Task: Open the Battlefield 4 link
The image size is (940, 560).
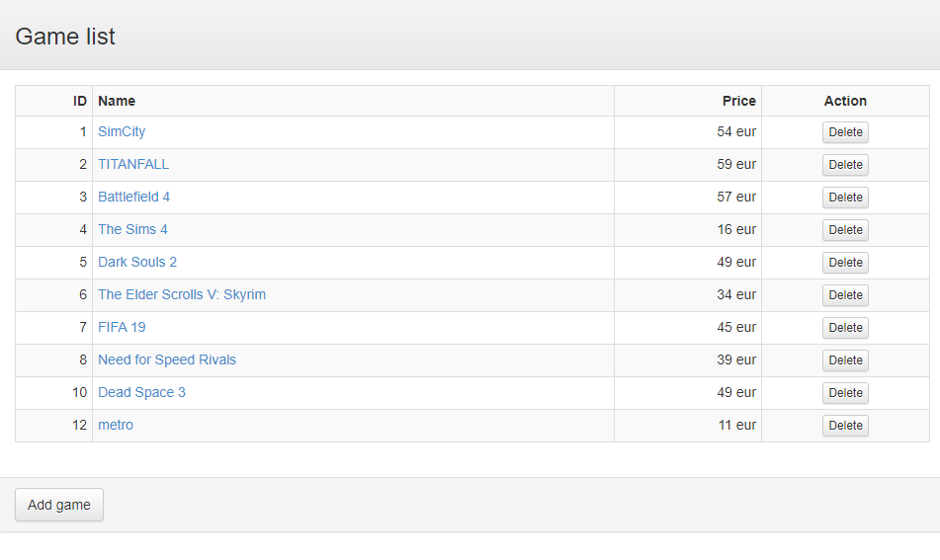Action: point(133,198)
